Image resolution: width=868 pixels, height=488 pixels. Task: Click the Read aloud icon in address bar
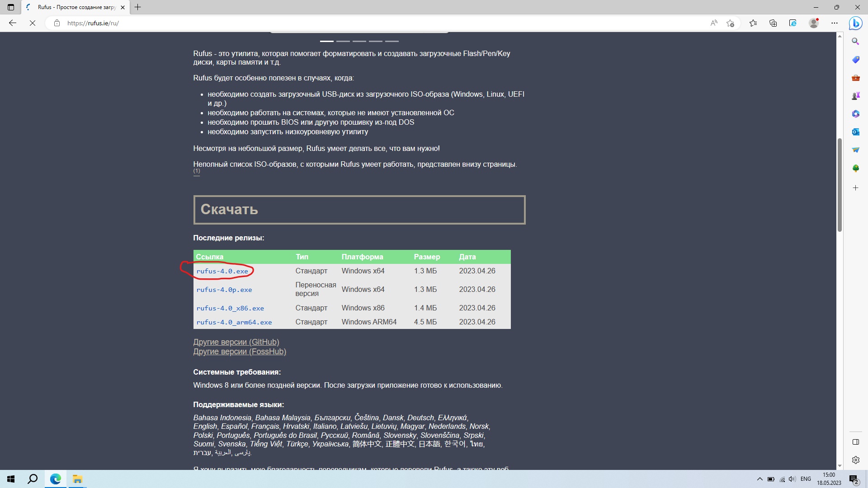[714, 23]
